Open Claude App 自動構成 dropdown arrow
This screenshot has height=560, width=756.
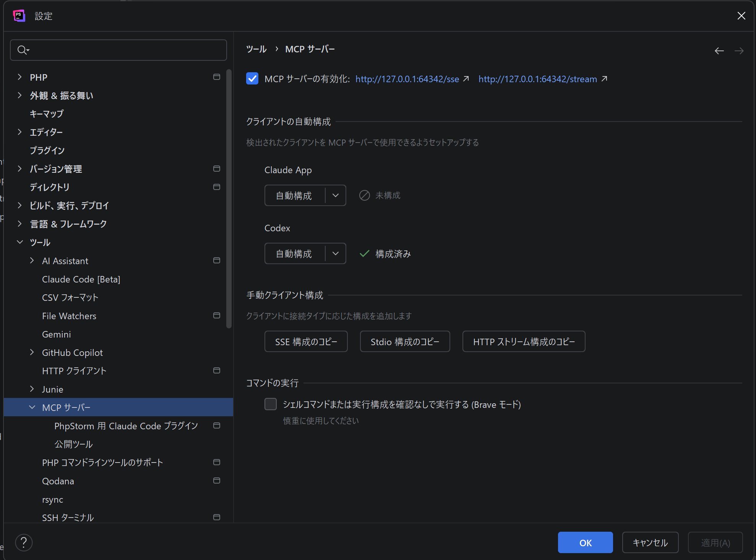pyautogui.click(x=336, y=195)
